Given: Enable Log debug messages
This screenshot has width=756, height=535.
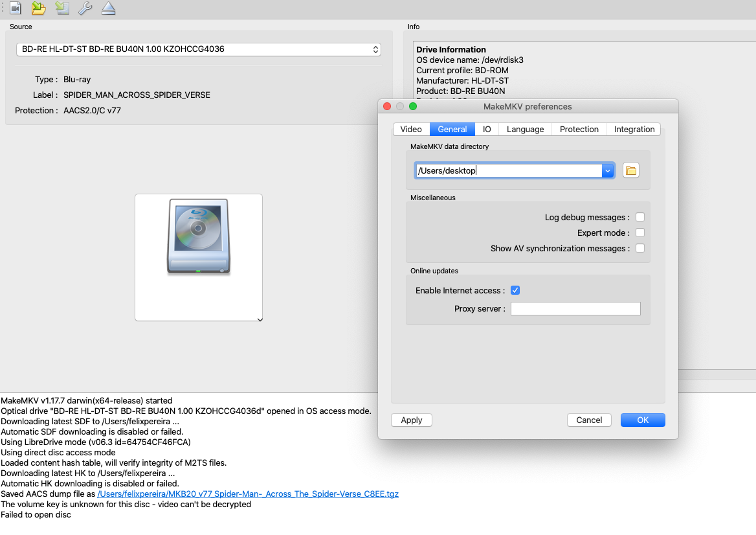Looking at the screenshot, I should 639,217.
